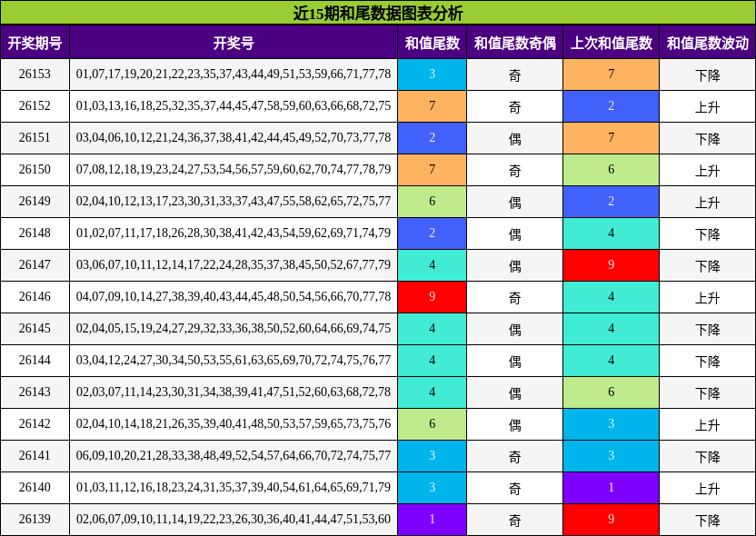Image resolution: width=756 pixels, height=536 pixels.
Task: Click draw numbers starting 03,06,07,10,11
Action: (234, 265)
